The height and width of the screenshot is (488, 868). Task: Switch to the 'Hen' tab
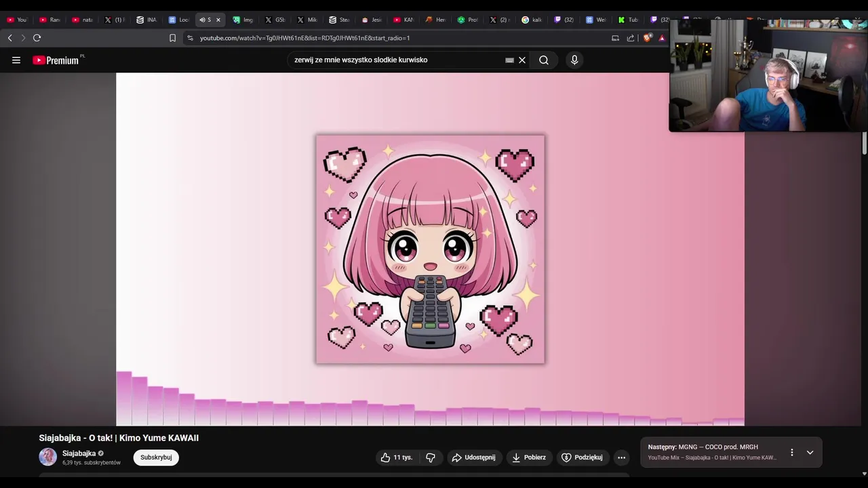point(435,20)
